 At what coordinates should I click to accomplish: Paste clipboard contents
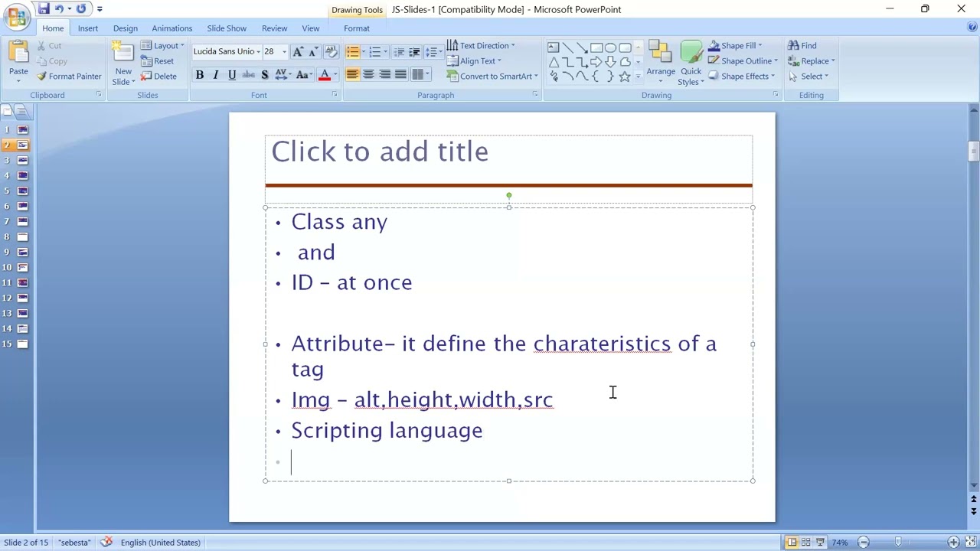click(x=18, y=60)
